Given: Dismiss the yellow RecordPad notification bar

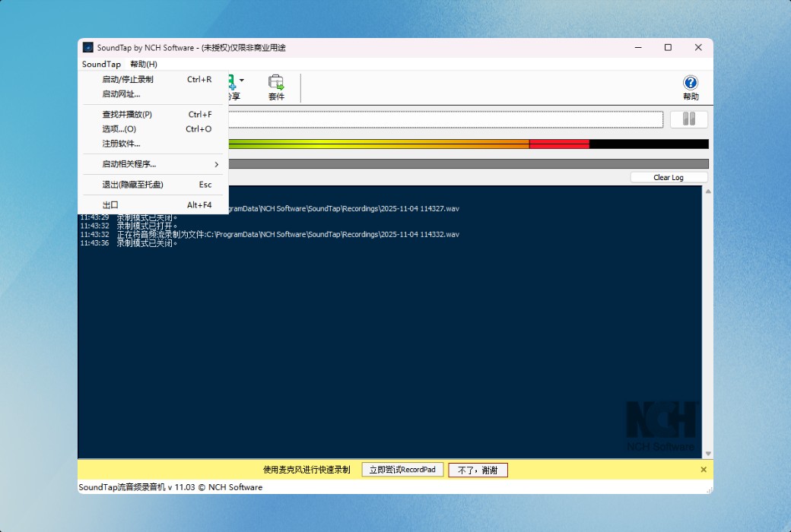Looking at the screenshot, I should [x=703, y=469].
